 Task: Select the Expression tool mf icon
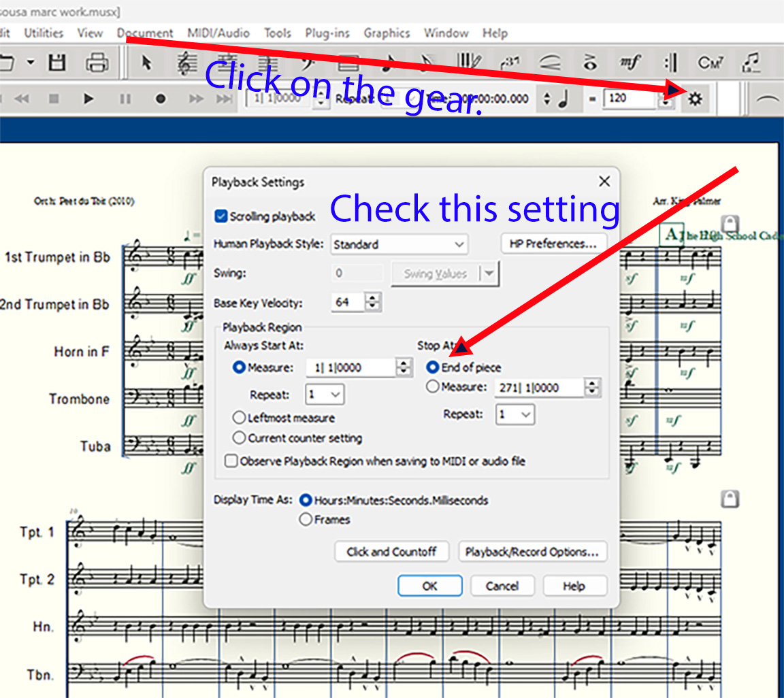630,63
